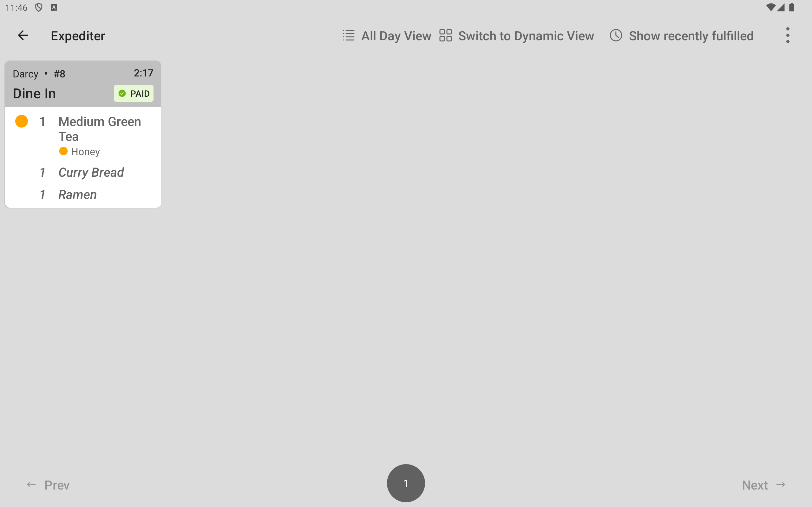
Task: Click the left arrow beside Prev
Action: (x=31, y=485)
